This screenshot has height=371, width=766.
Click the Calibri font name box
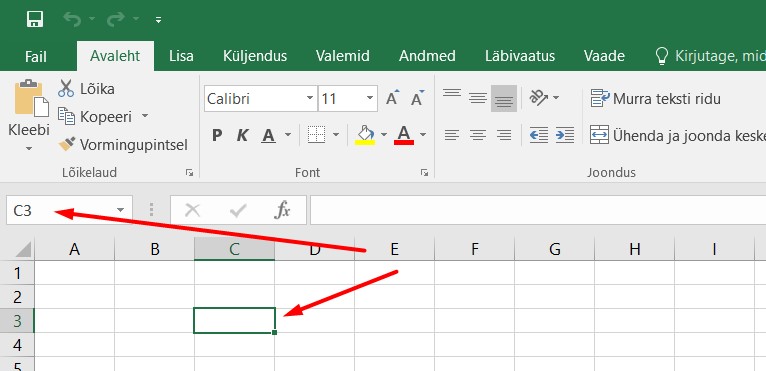[x=254, y=99]
